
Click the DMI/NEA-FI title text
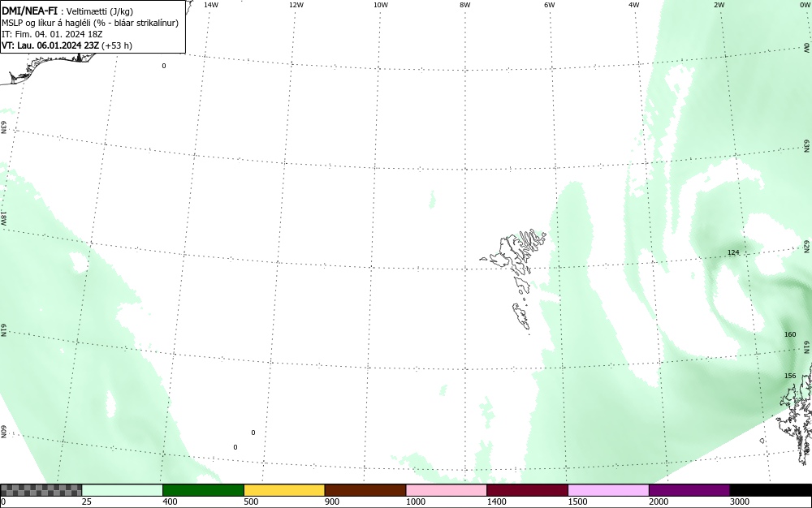[29, 11]
